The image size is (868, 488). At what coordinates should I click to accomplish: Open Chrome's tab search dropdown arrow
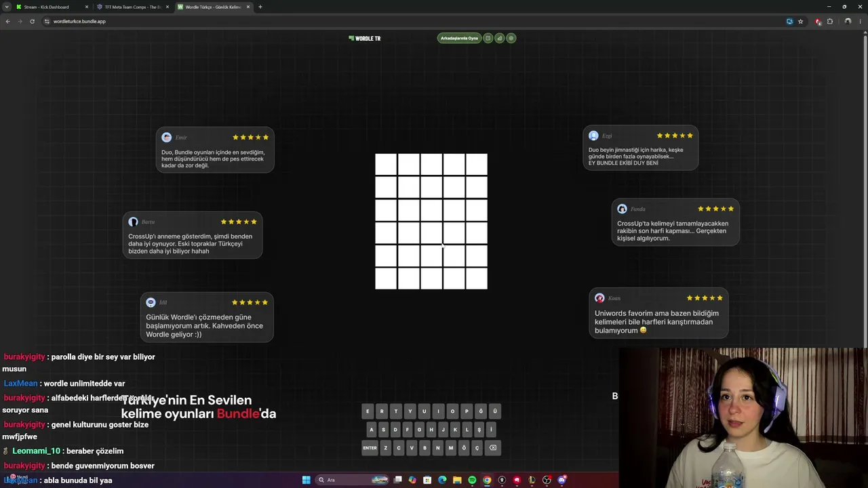[7, 7]
